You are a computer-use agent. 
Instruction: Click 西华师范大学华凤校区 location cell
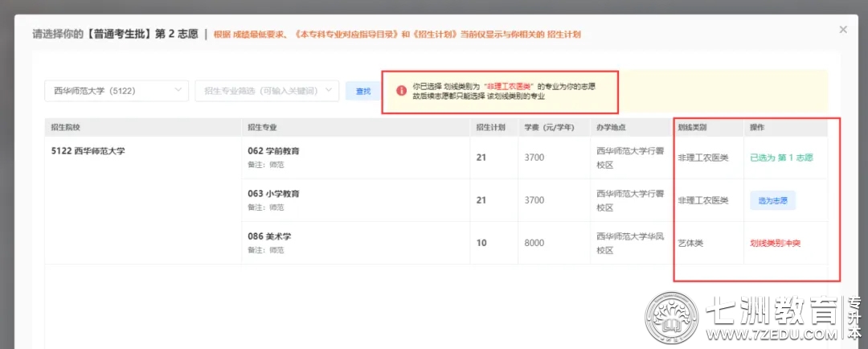630,243
